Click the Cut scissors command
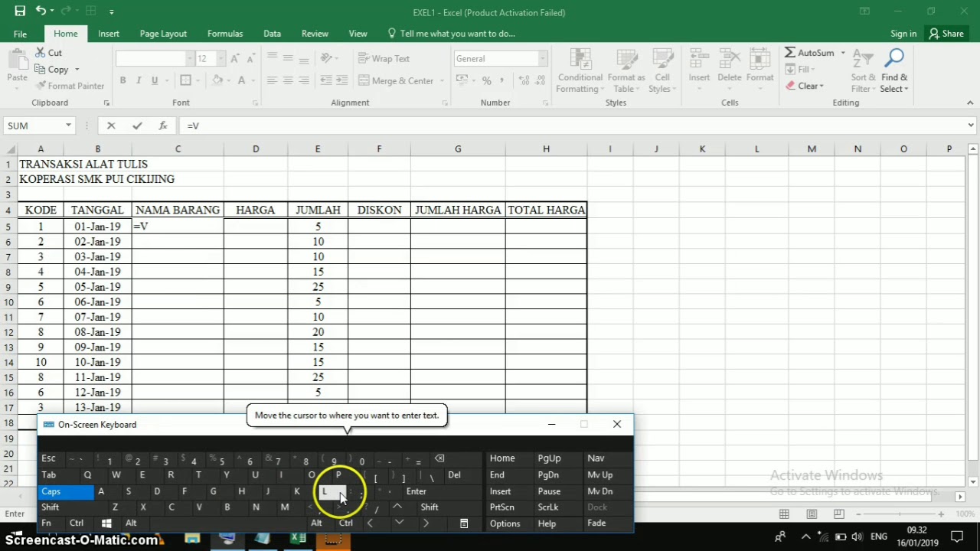 pos(48,53)
